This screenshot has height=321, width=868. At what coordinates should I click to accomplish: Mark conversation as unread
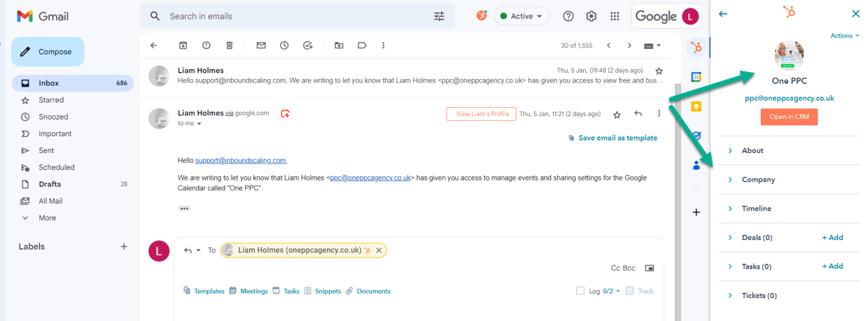[261, 45]
